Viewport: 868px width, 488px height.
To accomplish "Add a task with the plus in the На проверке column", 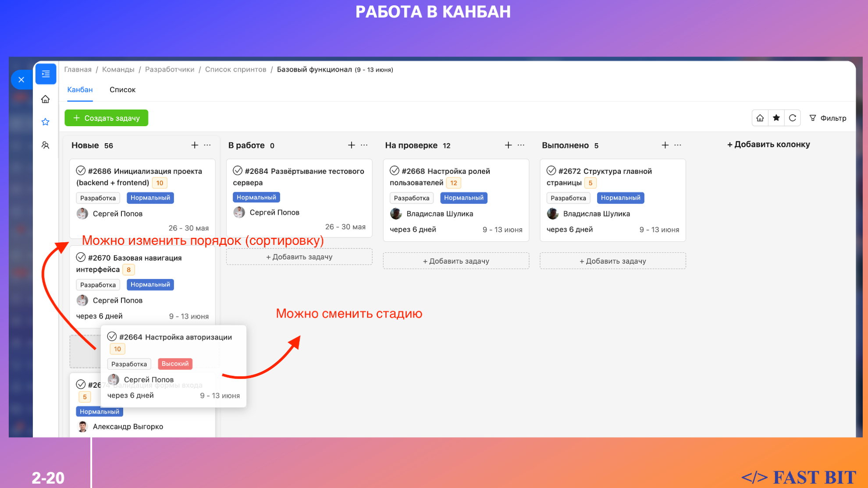I will [508, 145].
